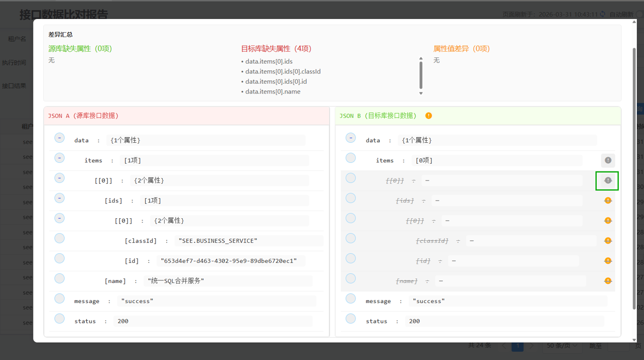Collapse the data node in JSON B
Viewport: 644px width, 360px height.
click(x=350, y=138)
